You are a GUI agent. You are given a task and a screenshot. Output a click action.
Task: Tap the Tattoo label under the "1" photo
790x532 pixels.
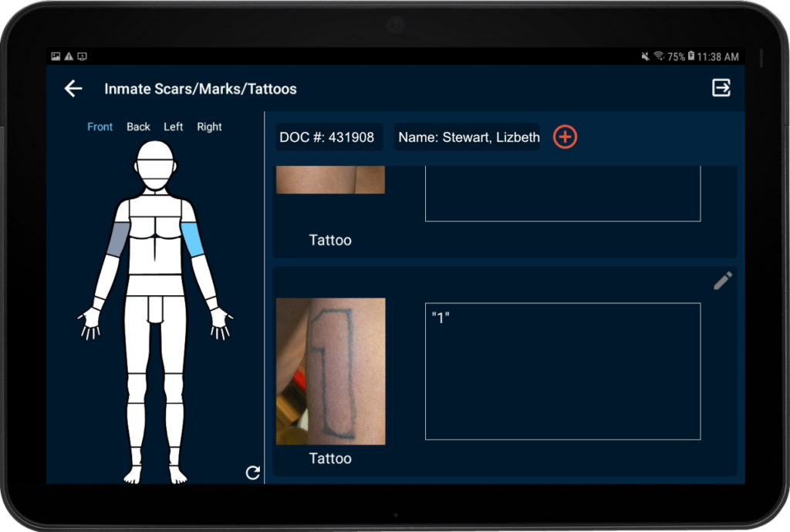coord(330,459)
